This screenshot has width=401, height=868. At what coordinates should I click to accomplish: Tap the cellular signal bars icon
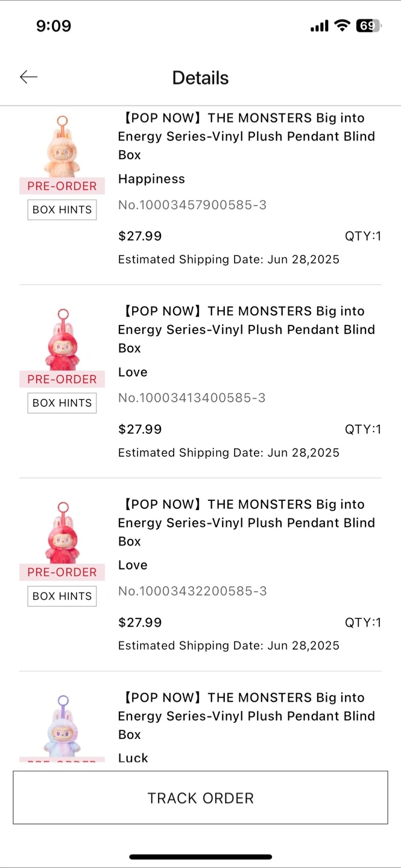(319, 26)
